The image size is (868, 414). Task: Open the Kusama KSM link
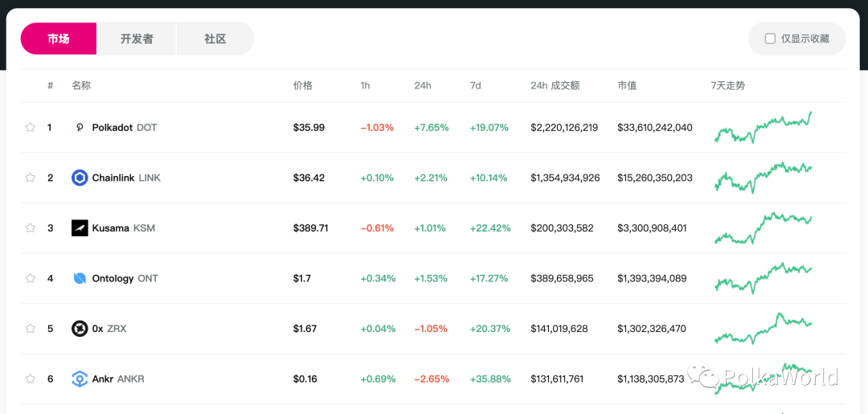(124, 228)
